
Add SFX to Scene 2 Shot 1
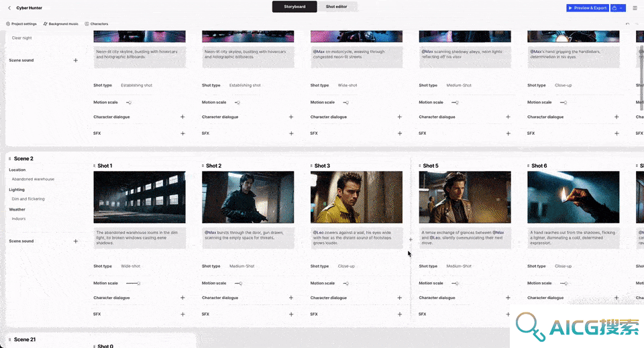pyautogui.click(x=182, y=314)
